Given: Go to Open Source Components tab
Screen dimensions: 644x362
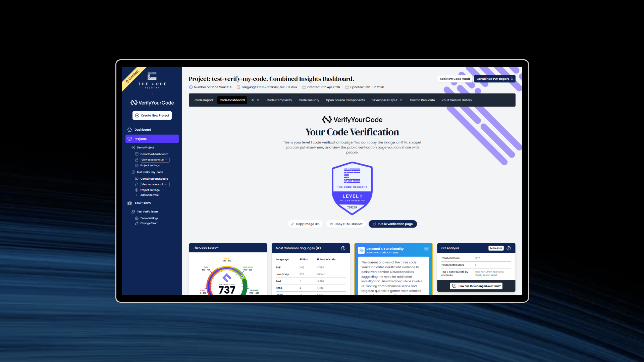Looking at the screenshot, I should [345, 100].
